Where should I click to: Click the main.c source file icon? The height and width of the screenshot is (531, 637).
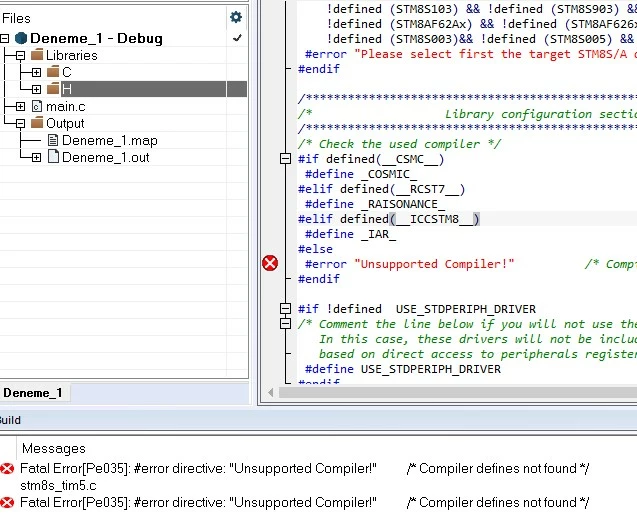click(37, 106)
